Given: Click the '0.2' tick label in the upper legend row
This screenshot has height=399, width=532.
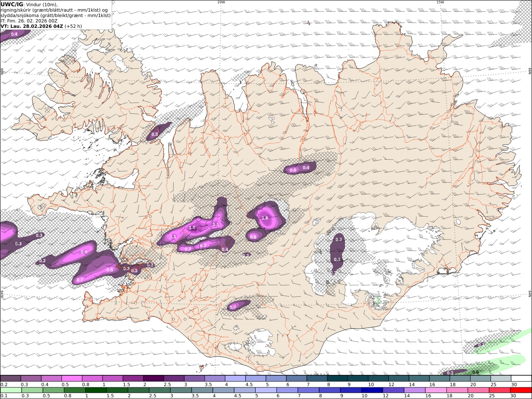Looking at the screenshot, I should click(3, 384).
